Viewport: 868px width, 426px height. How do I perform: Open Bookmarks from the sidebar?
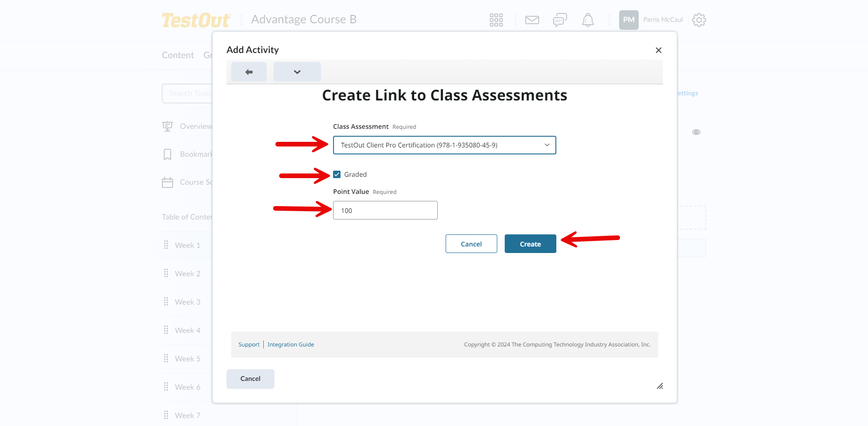(x=167, y=154)
